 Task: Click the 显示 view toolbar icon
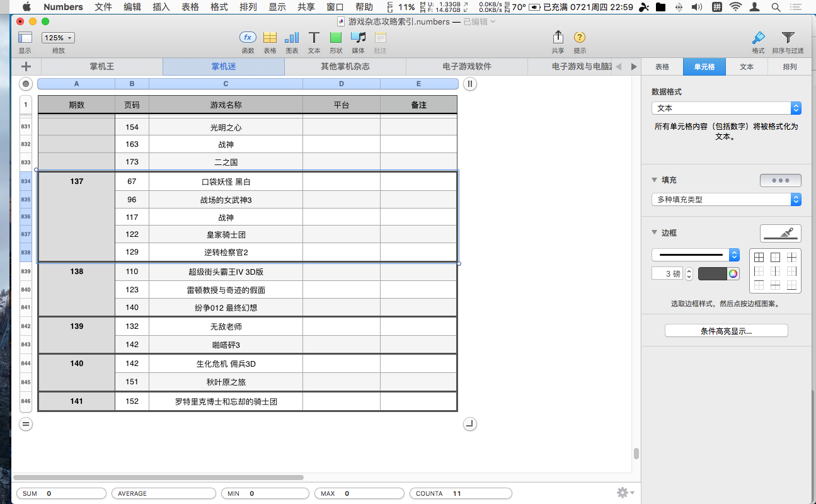pos(25,37)
